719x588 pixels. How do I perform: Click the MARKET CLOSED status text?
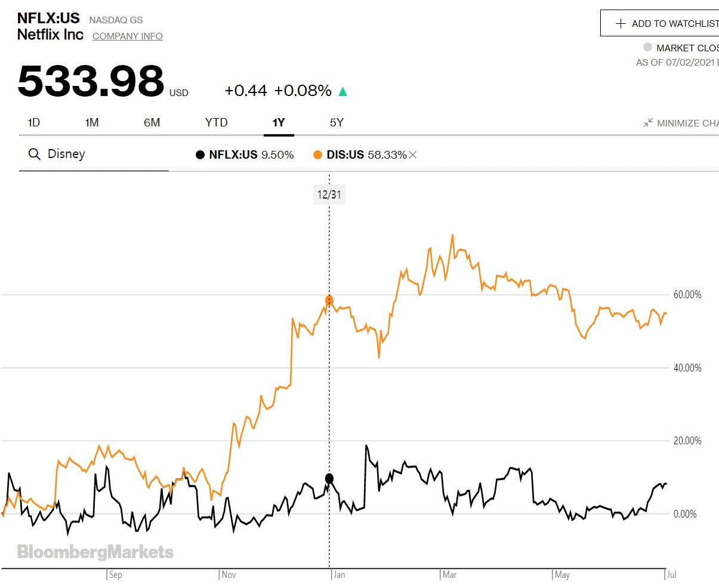coord(687,48)
